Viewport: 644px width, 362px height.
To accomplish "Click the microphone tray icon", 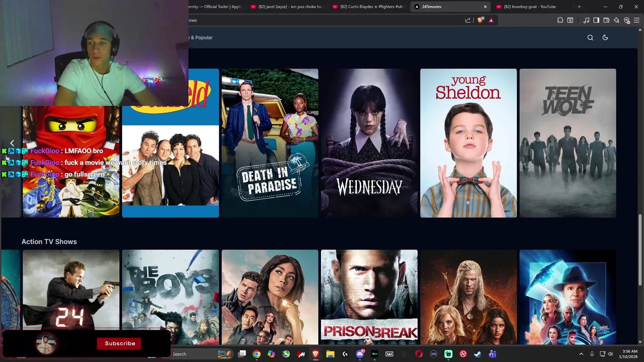I will pos(592,354).
